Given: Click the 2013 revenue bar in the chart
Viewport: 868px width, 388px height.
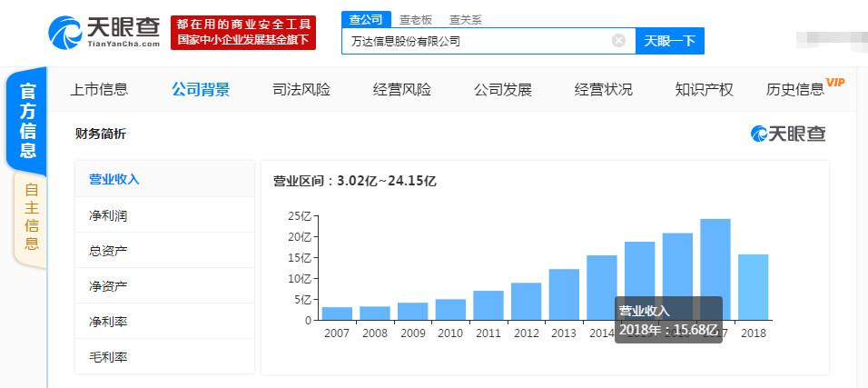Looking at the screenshot, I should coord(564,294).
